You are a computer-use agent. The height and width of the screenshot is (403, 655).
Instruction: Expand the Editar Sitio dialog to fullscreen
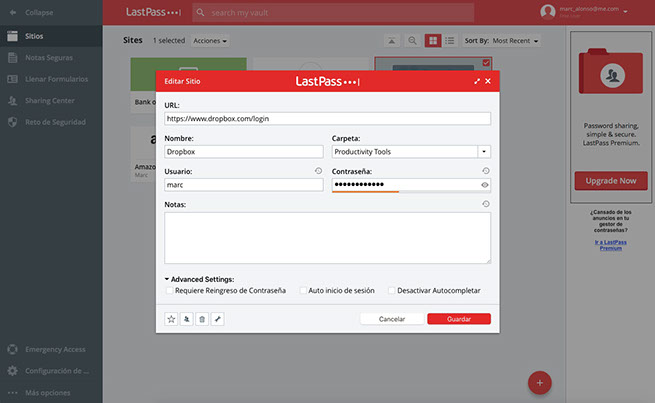coord(476,81)
